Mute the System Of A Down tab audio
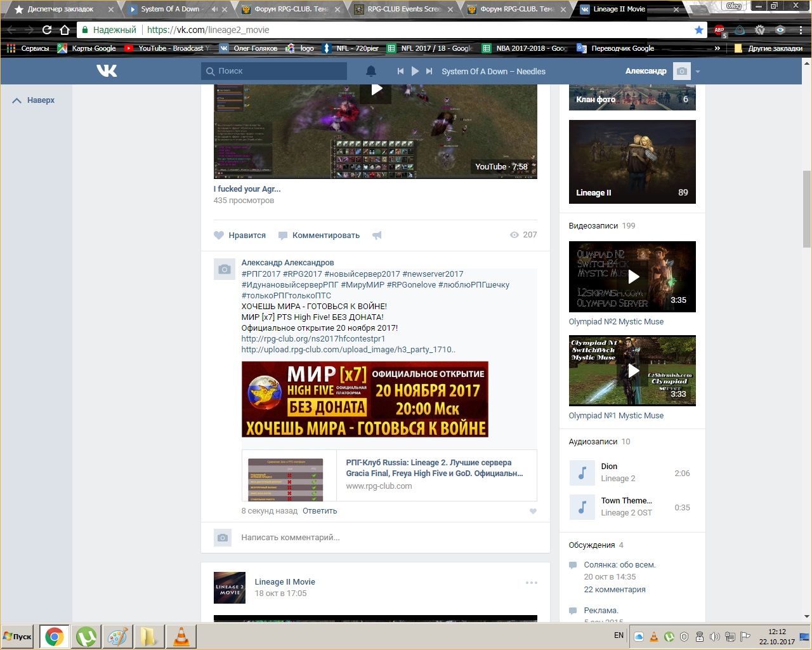This screenshot has width=812, height=650. 214,9
